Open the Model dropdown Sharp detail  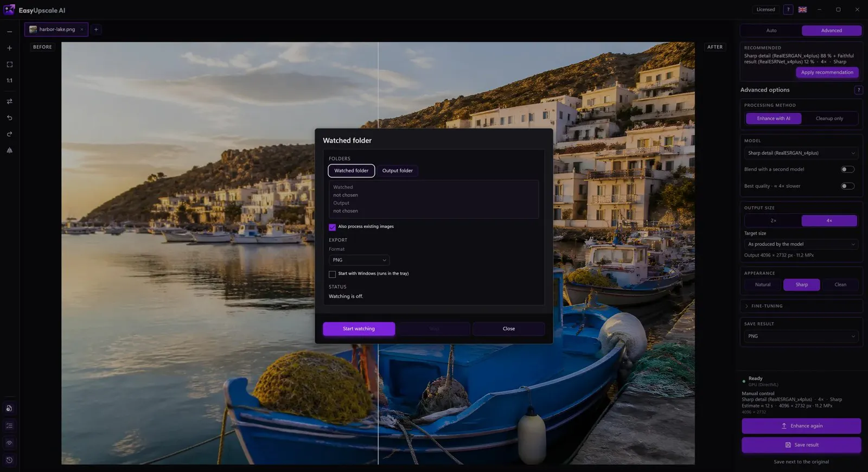[801, 153]
